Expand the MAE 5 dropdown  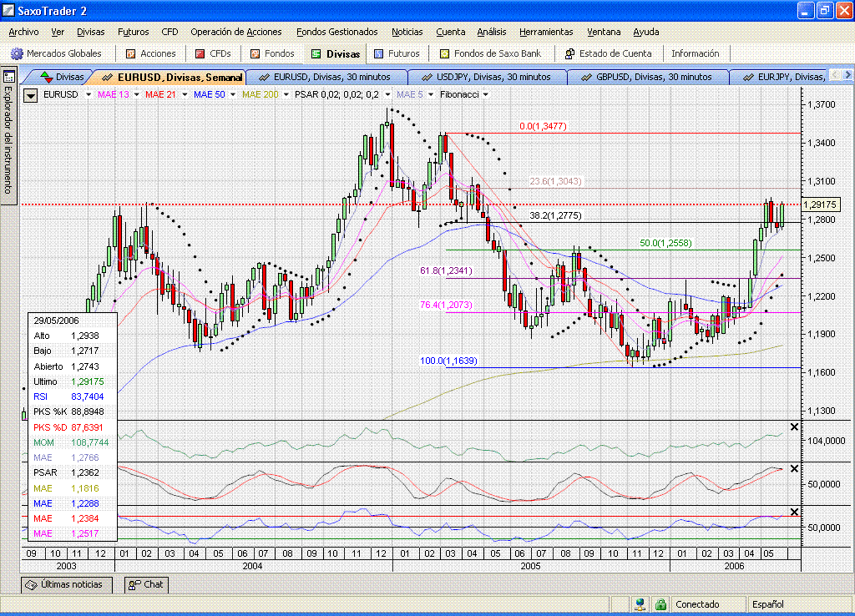[x=431, y=95]
